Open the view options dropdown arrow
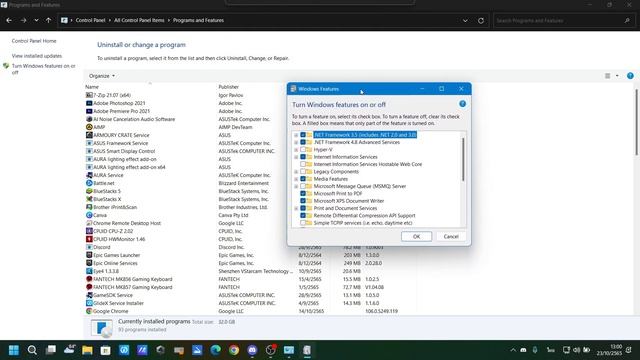 coord(617,76)
